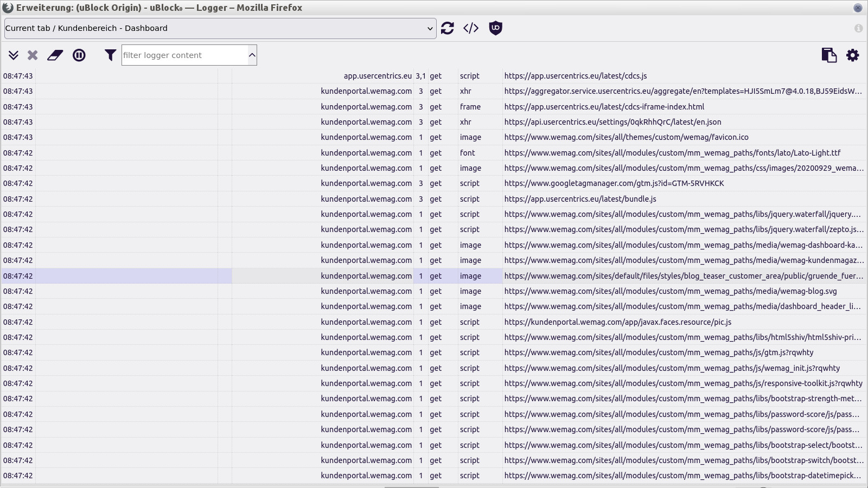Click app.usercentrics.eu domain cell
The image size is (868, 488).
378,76
